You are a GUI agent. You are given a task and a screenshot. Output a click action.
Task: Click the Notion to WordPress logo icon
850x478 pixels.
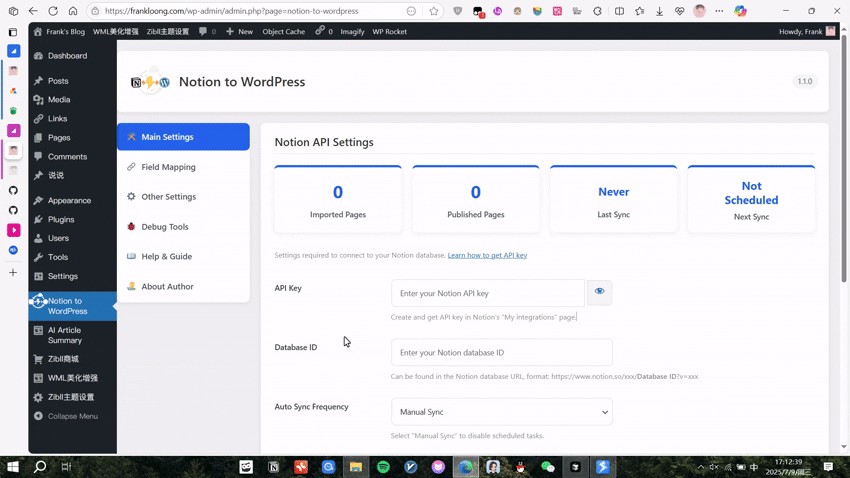[150, 82]
